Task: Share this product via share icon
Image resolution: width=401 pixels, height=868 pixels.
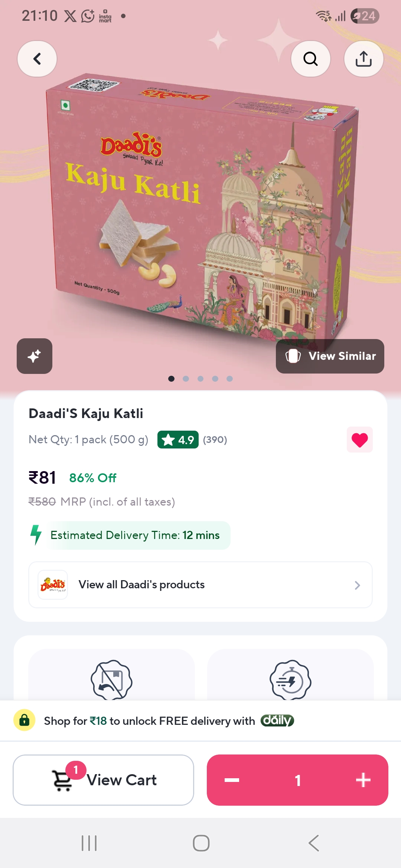Action: [x=363, y=59]
